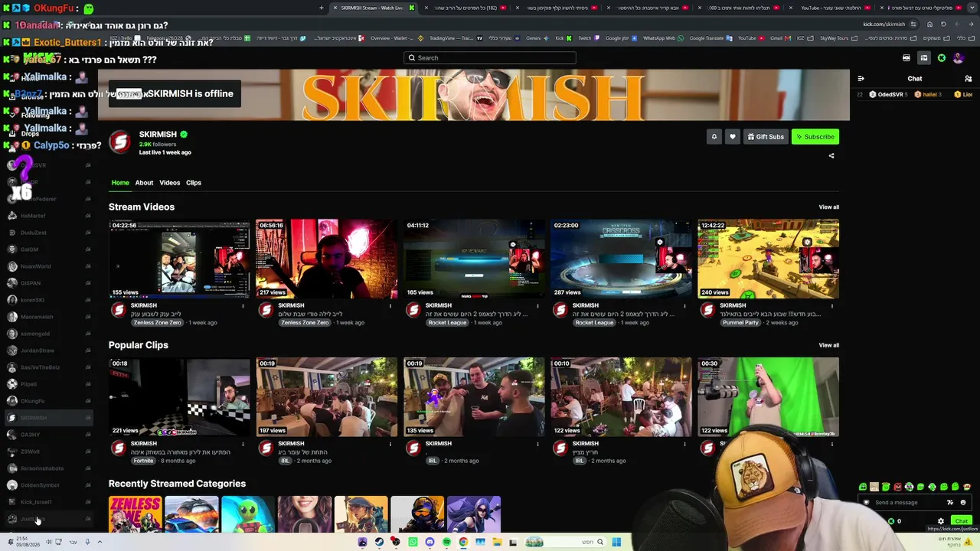Open WhatsApp from the taskbar
The height and width of the screenshot is (551, 980).
pyautogui.click(x=413, y=543)
